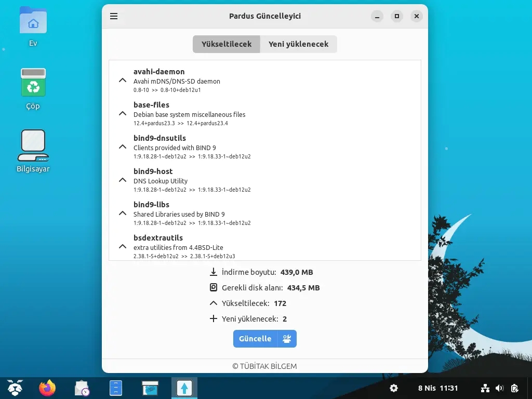Screen dimensions: 532x399
Task: Click the avahi-daemon version line 0.8-10+deb12u1
Action: [x=167, y=90]
